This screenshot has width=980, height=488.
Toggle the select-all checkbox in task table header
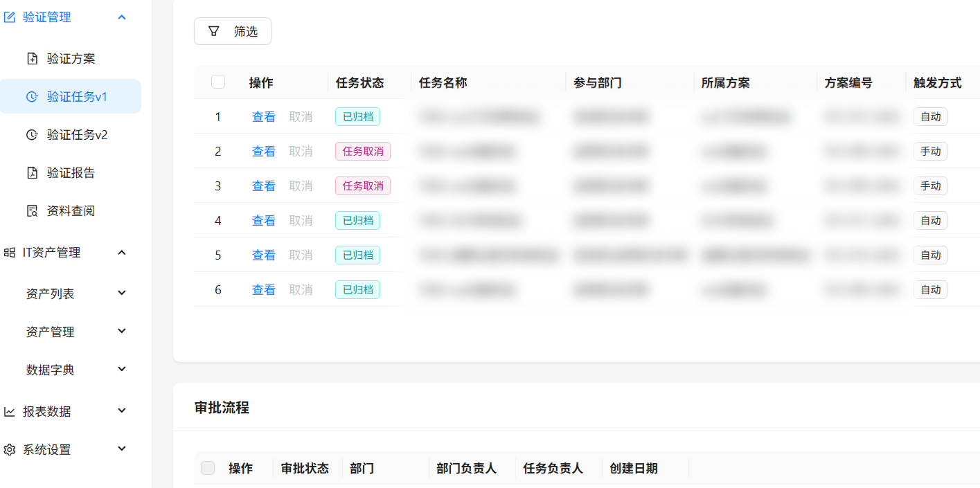tap(218, 82)
